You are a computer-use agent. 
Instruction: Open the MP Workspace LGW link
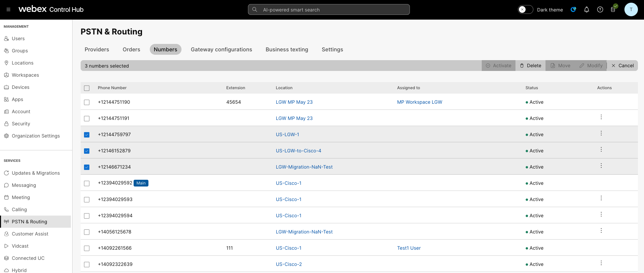pyautogui.click(x=419, y=102)
